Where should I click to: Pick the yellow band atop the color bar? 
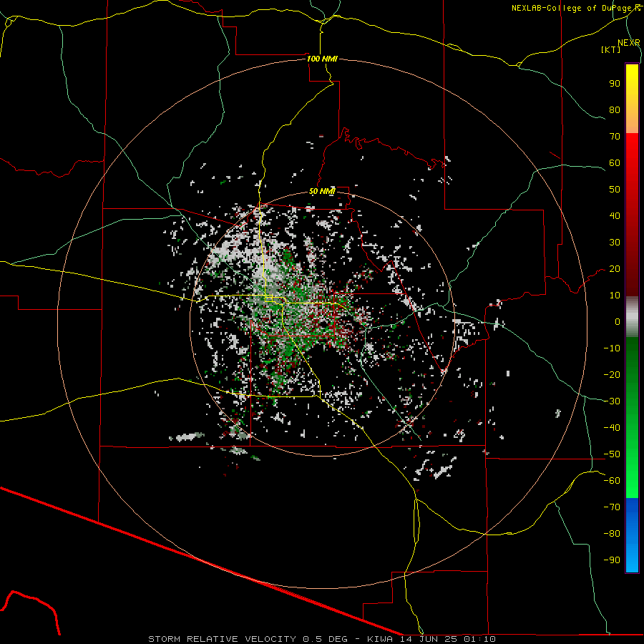point(632,99)
